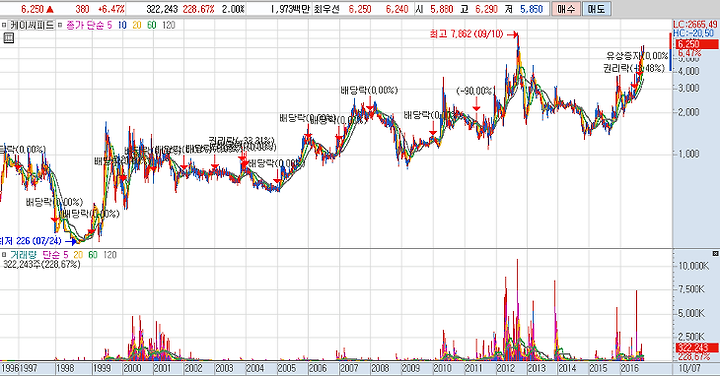Click the red 매수 (buy) button
This screenshot has height=376, width=720.
coord(566,9)
